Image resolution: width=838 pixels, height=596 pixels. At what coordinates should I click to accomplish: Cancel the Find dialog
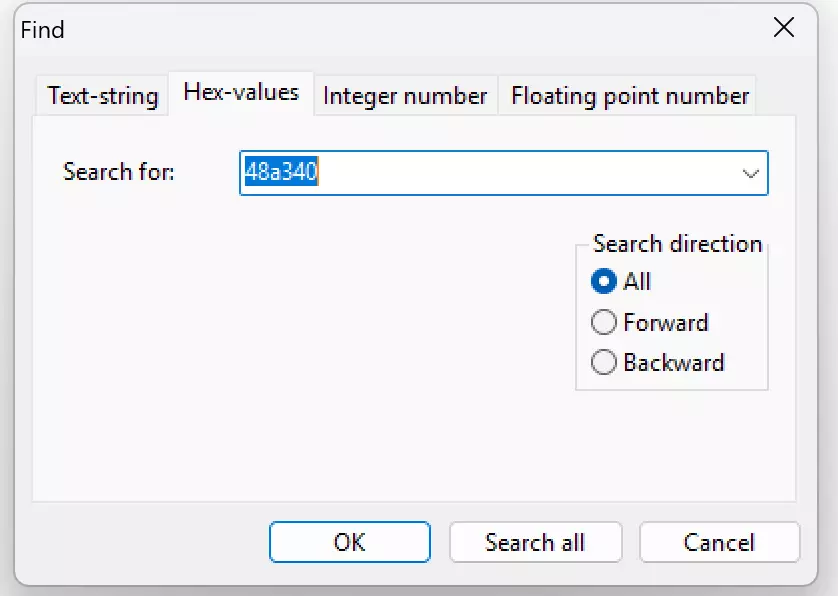click(719, 542)
